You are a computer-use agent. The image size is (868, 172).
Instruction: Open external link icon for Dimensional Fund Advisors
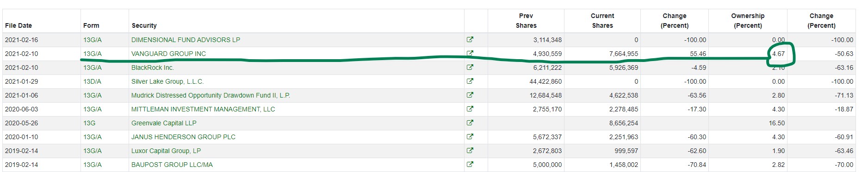point(470,40)
